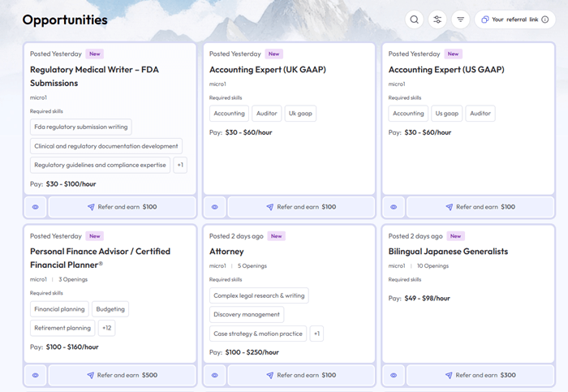
Task: Open Accounting Expert (UK GAAP) job title
Action: pos(267,70)
